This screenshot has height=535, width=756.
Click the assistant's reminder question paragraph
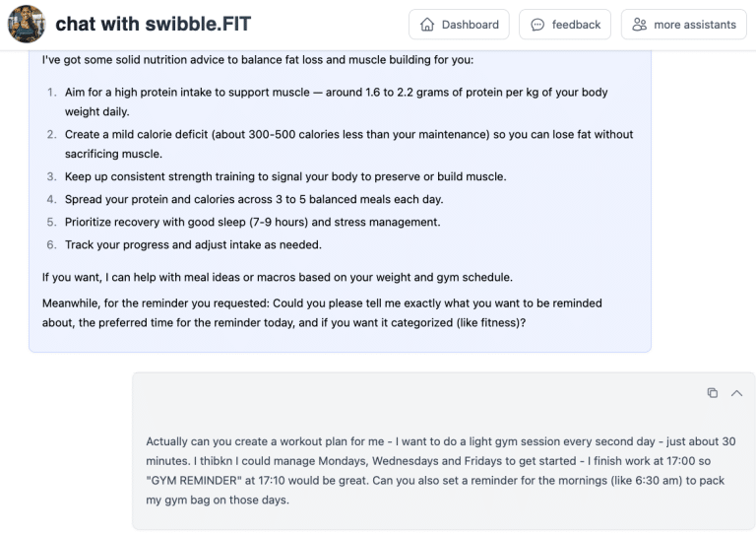(x=322, y=312)
